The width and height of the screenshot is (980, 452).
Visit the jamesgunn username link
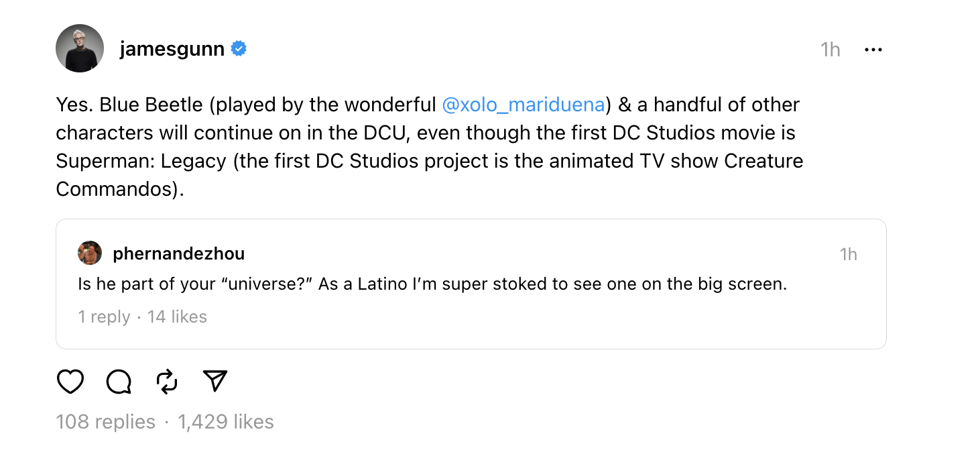pos(172,49)
